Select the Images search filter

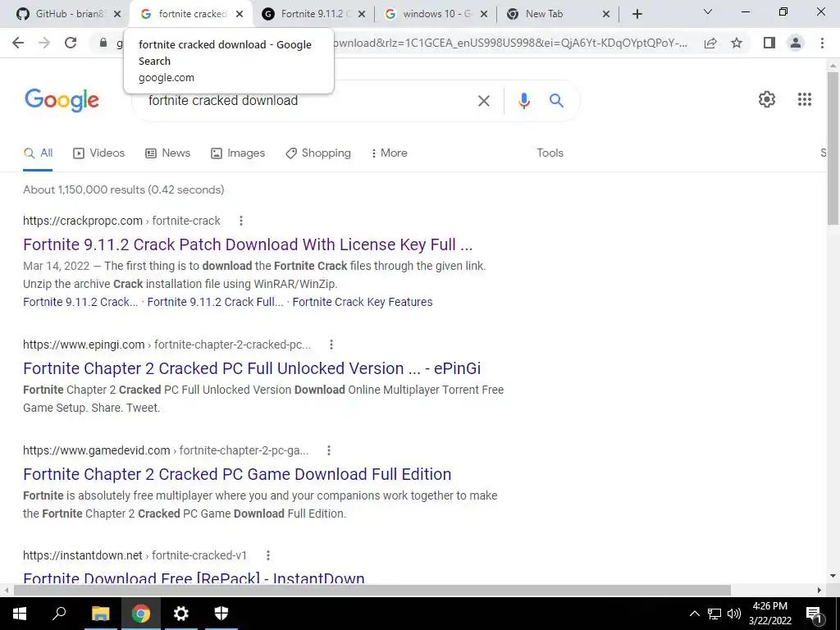238,153
